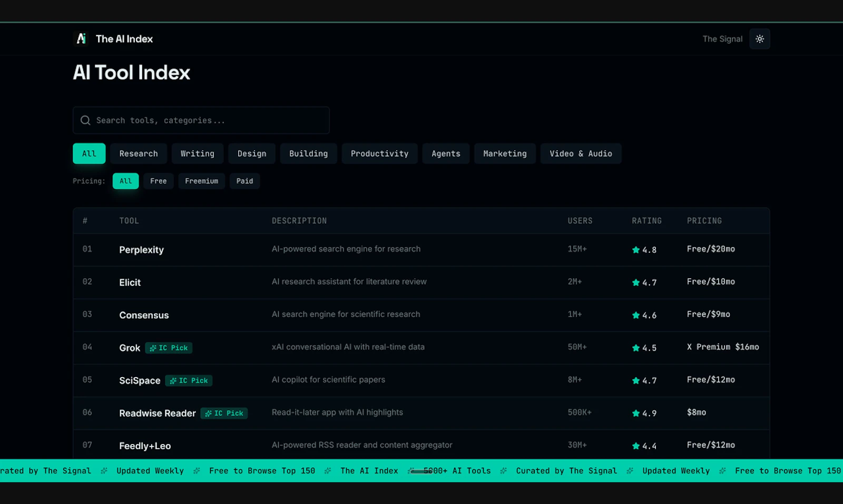Click the IC Pick badge on Grok
The width and height of the screenshot is (843, 504).
169,348
